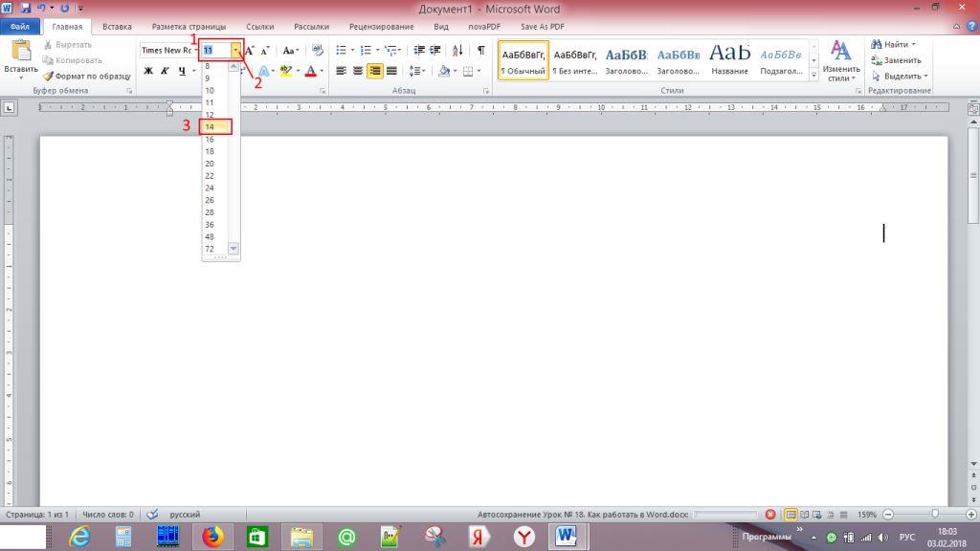The image size is (980, 551).
Task: Apply italic with the К button
Action: (165, 71)
